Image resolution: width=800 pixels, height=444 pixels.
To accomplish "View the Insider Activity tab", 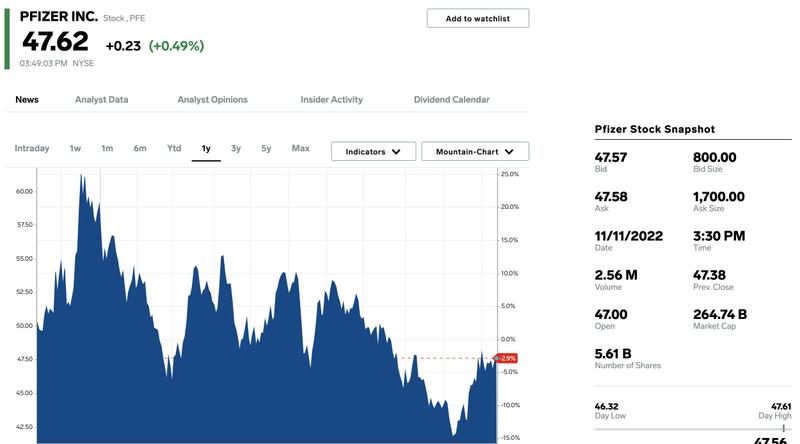I will (332, 100).
